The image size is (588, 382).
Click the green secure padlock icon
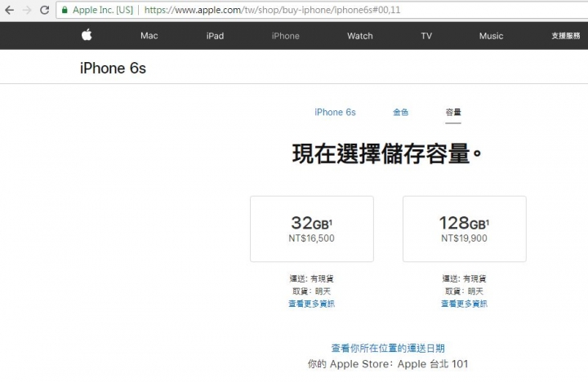(x=65, y=10)
